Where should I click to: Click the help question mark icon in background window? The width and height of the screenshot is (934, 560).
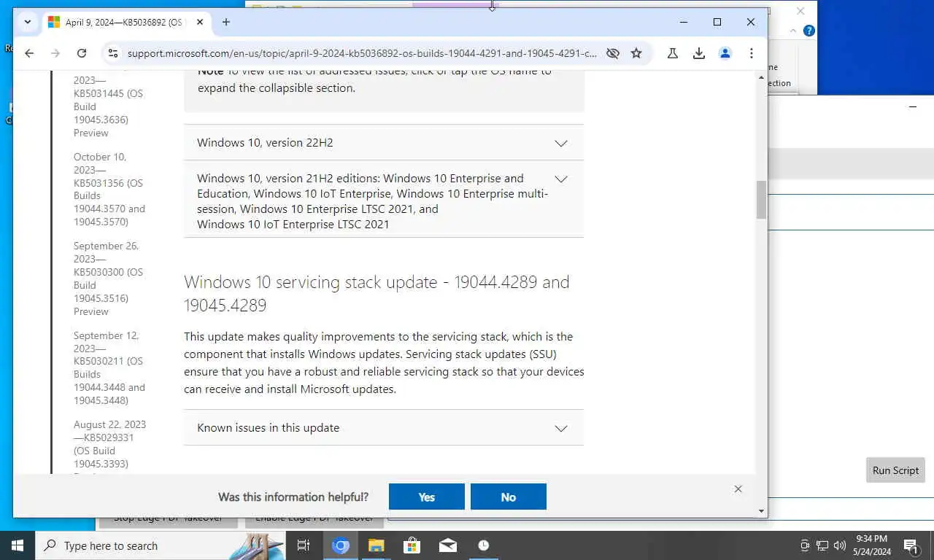[x=808, y=31]
